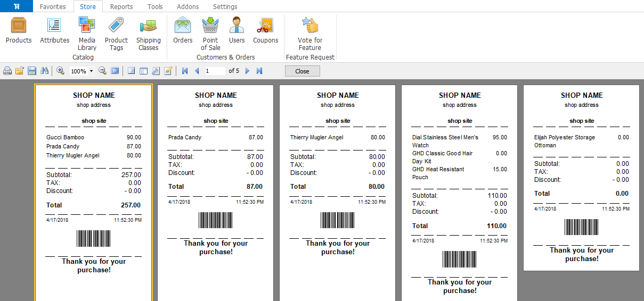Viewport: 644px width, 301px height.
Task: Open Shipping Classes
Action: 148,34
